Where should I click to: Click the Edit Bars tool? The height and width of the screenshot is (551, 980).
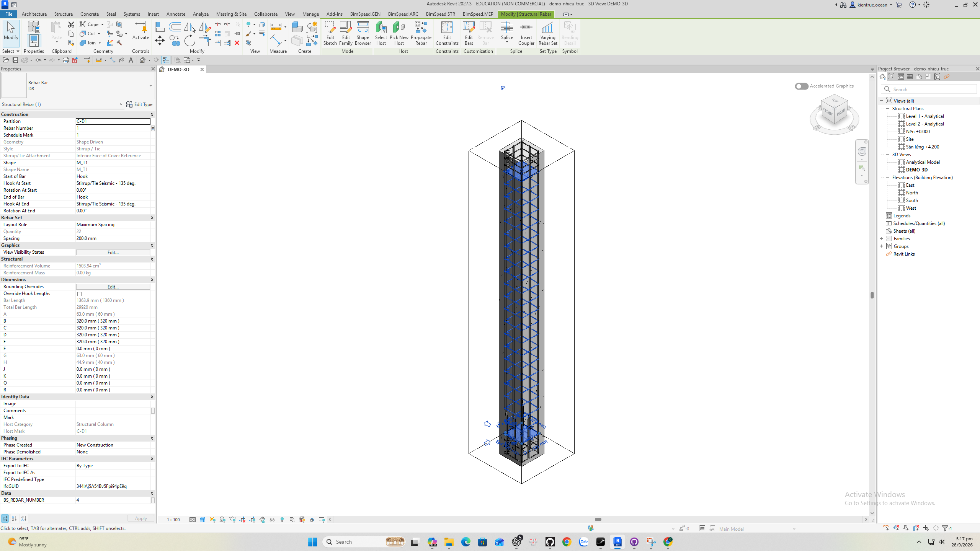[469, 33]
